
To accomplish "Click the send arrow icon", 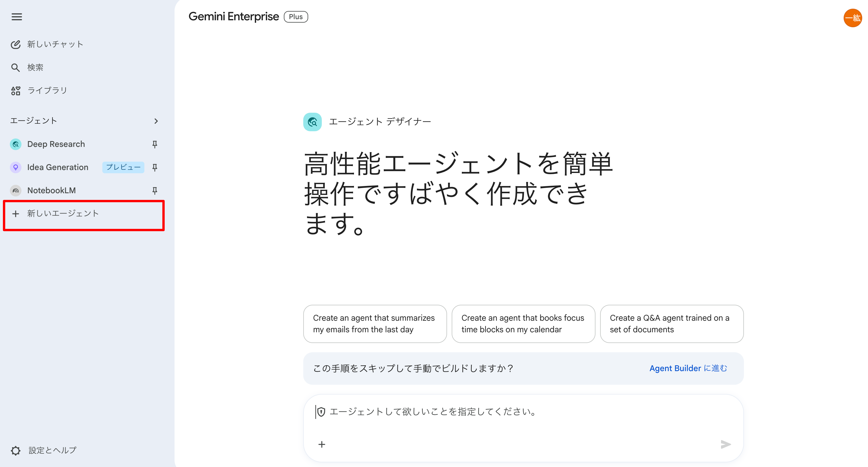I will 725,444.
